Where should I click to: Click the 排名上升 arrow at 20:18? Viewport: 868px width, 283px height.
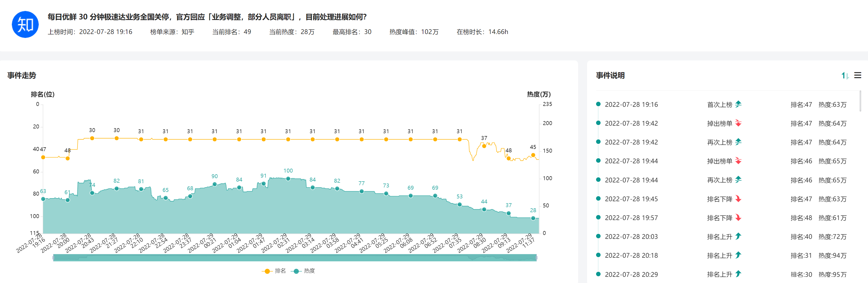pyautogui.click(x=738, y=255)
